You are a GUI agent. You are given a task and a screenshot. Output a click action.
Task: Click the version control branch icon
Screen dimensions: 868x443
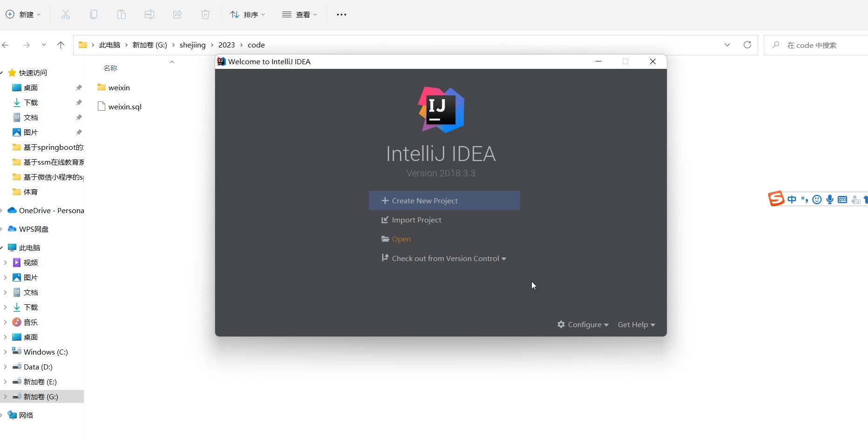tap(385, 258)
